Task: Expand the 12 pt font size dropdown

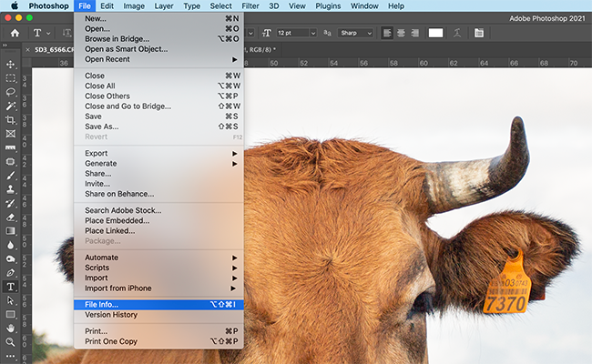Action: click(297, 33)
